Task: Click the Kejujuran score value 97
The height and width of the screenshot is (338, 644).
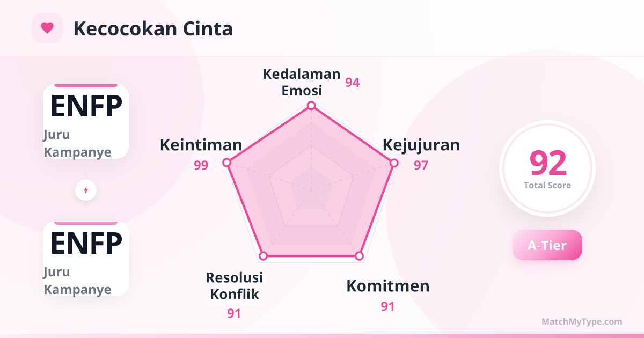Action: tap(421, 165)
